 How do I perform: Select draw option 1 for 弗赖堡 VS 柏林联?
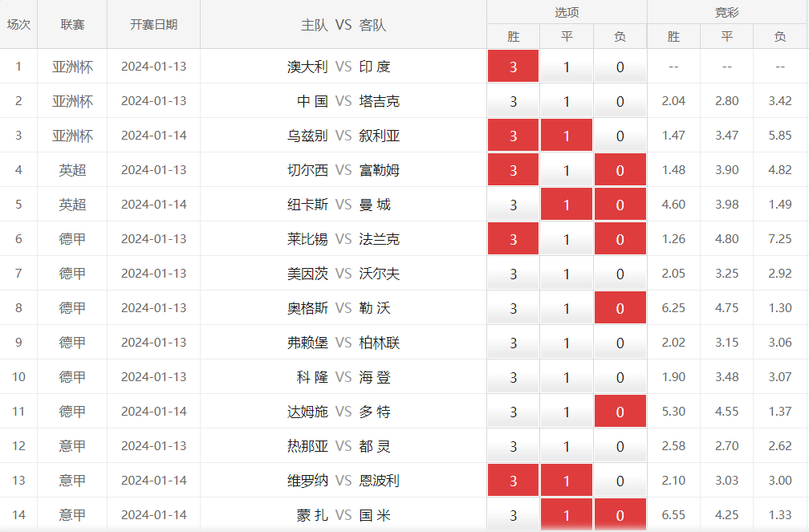567,343
